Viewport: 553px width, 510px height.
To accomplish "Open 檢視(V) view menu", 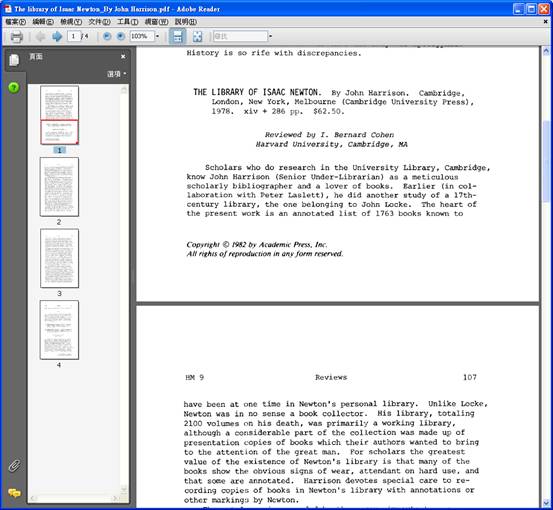I will point(71,22).
